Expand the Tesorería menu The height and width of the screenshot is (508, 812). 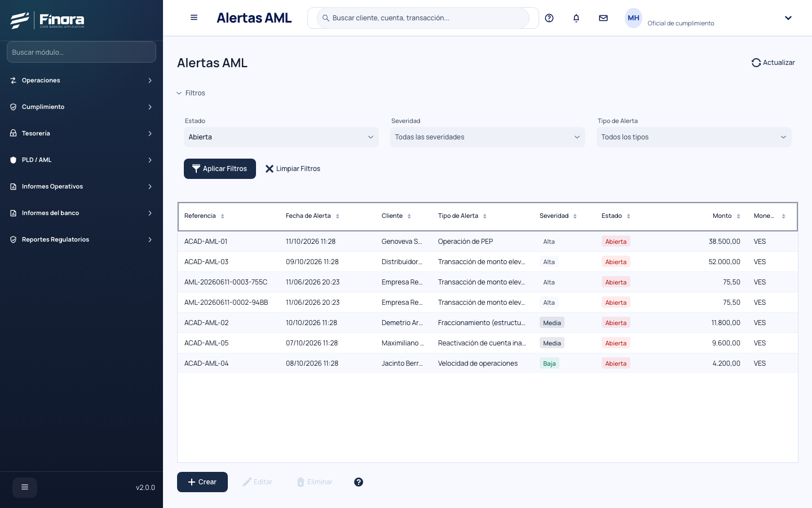(x=81, y=133)
